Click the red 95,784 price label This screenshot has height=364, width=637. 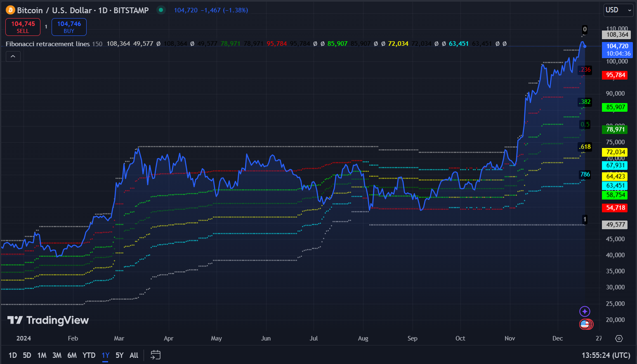[615, 75]
